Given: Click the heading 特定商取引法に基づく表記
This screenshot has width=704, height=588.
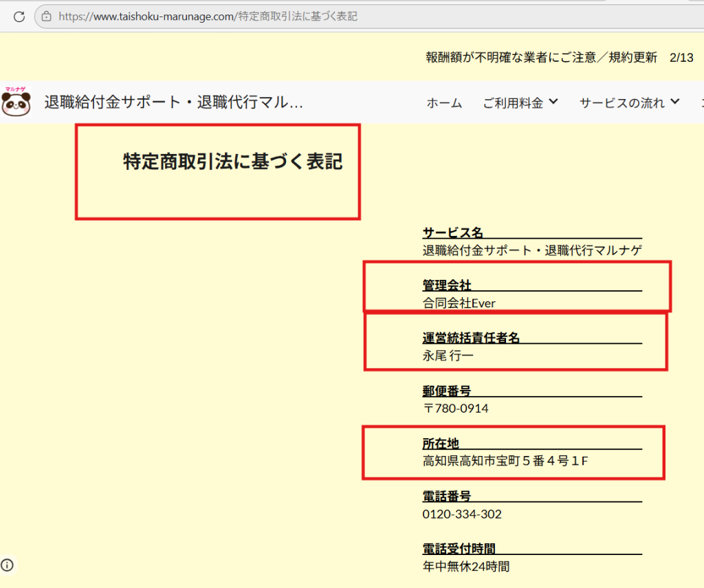Looking at the screenshot, I should [233, 161].
